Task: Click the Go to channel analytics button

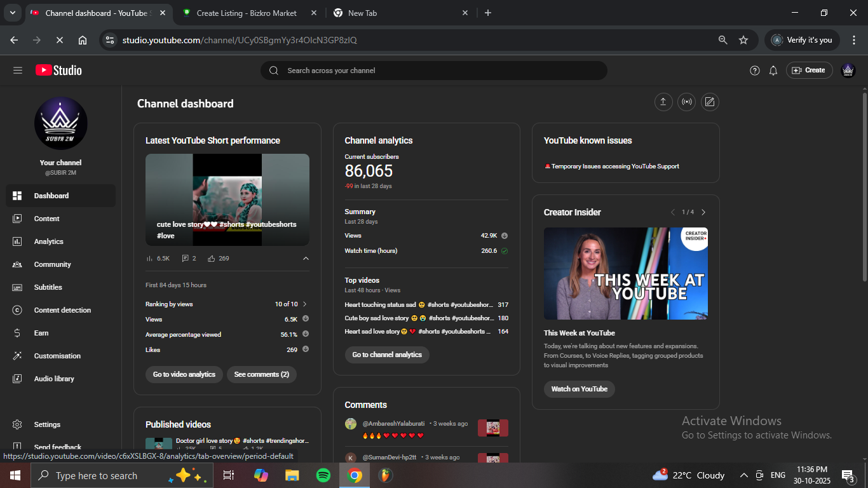Action: click(x=387, y=355)
